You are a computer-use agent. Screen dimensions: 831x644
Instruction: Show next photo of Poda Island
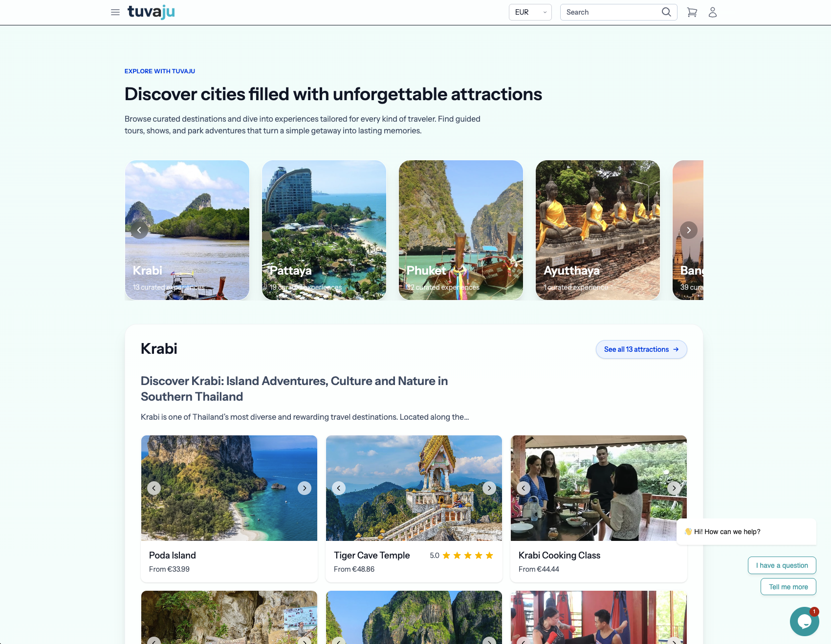coord(305,488)
